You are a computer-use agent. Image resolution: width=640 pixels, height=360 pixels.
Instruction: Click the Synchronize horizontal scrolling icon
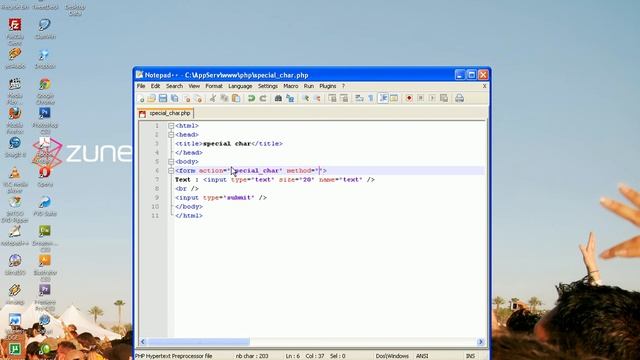344,98
